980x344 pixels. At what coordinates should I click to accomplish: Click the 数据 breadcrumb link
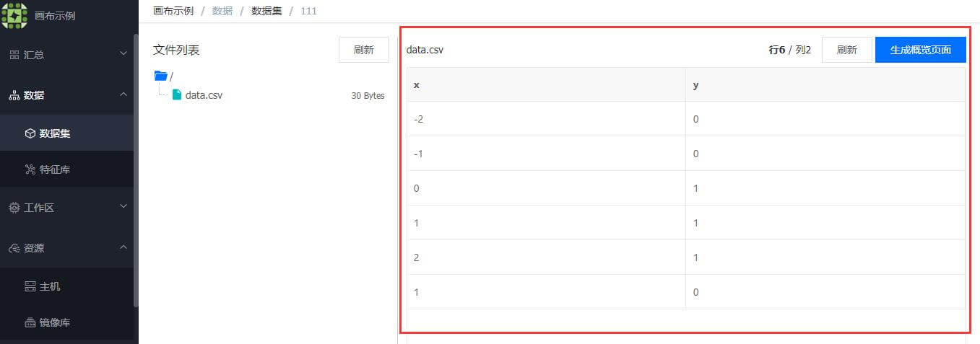click(222, 11)
